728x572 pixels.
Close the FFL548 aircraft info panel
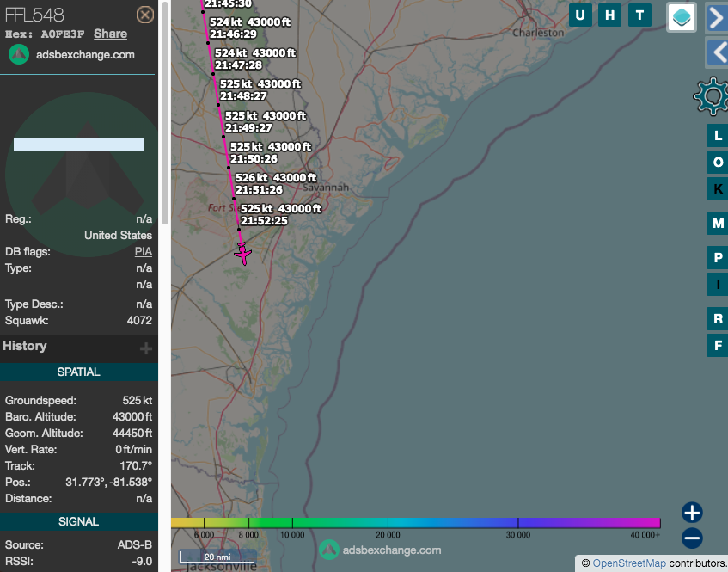(x=145, y=15)
